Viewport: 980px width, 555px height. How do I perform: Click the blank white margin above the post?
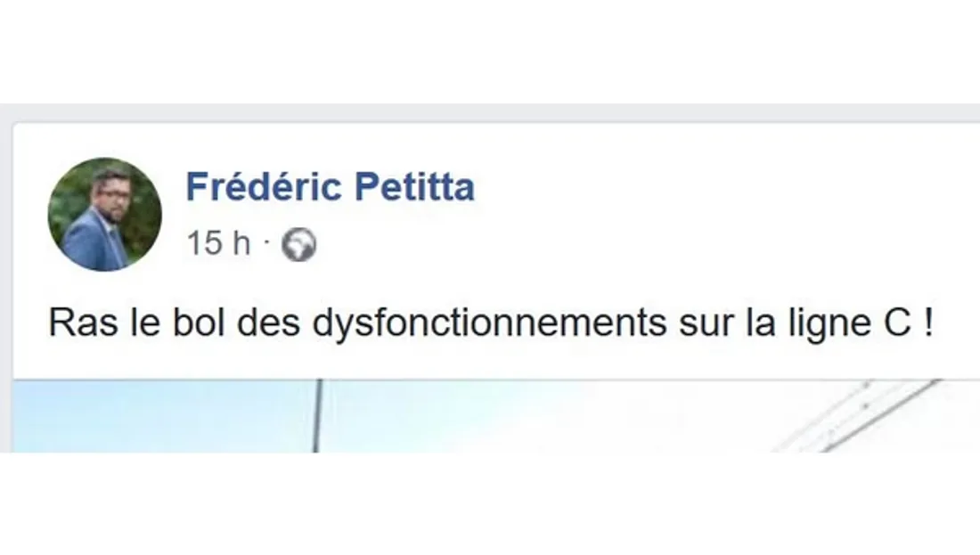[x=490, y=49]
